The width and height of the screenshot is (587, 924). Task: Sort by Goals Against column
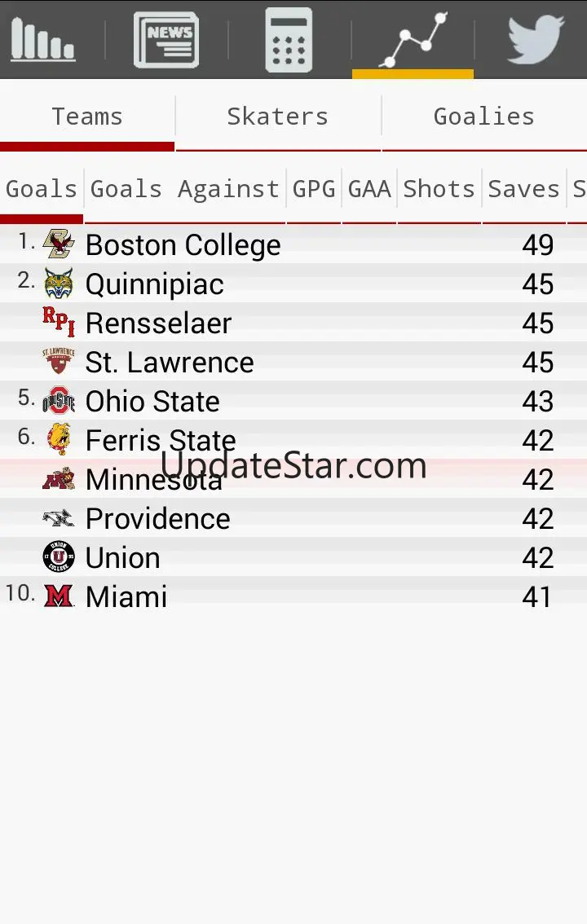184,189
